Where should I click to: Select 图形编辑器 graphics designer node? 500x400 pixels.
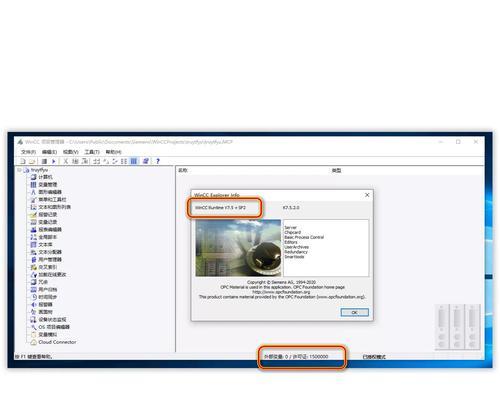[x=50, y=192]
